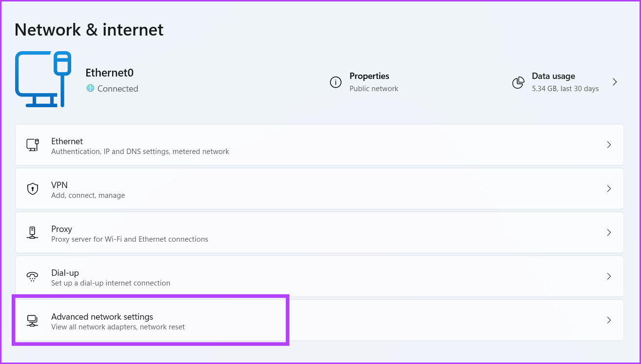This screenshot has height=364, width=641.
Task: Open Ethernet settings using its chevron
Action: tap(609, 145)
